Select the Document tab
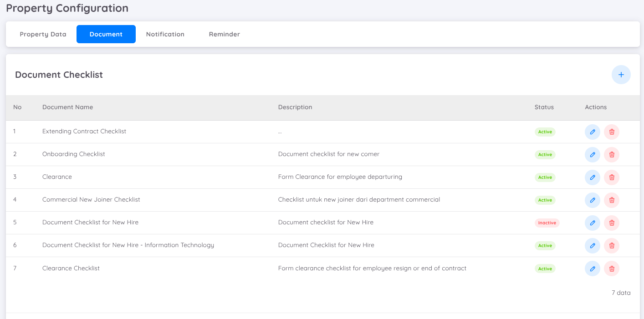The width and height of the screenshot is (644, 319). coord(106,34)
